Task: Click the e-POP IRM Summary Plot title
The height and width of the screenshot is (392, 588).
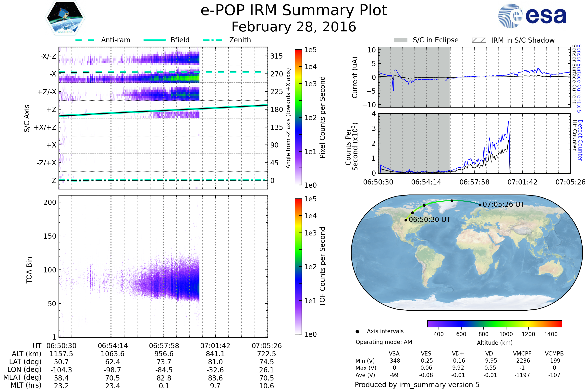Action: point(294,11)
